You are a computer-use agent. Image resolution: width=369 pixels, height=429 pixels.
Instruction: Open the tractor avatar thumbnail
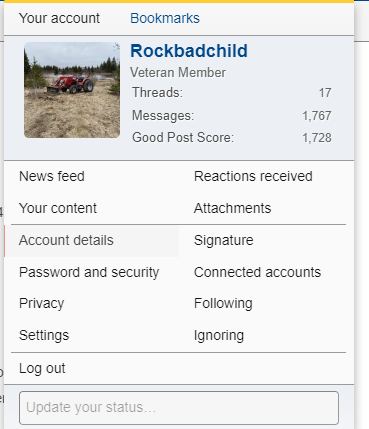pyautogui.click(x=72, y=90)
